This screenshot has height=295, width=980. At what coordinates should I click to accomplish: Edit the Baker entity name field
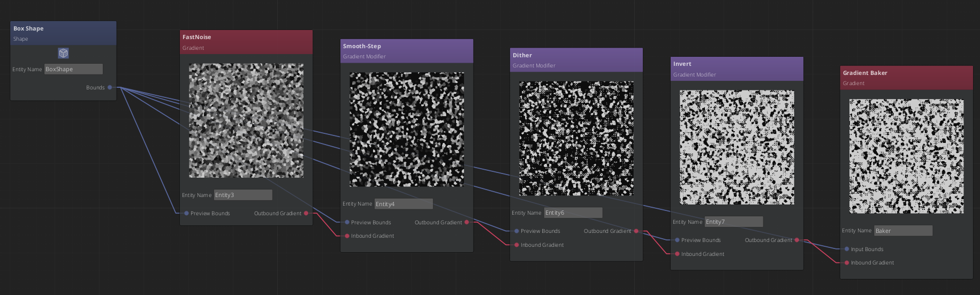coord(903,231)
